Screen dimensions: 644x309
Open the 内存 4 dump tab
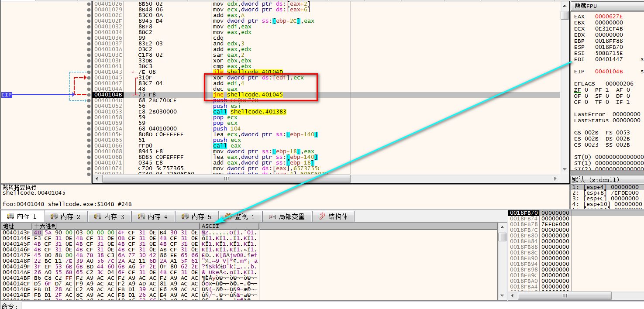153,216
